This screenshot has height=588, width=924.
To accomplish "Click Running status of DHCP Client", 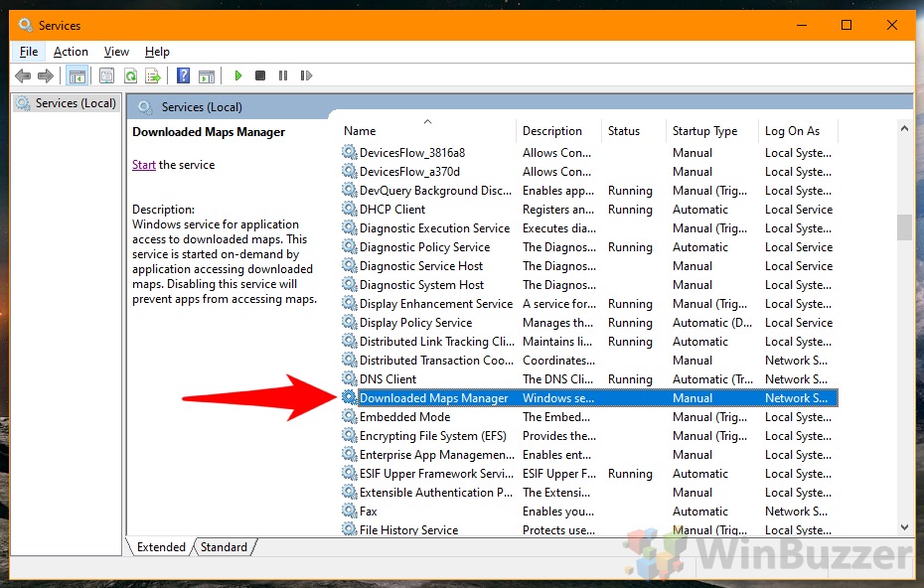I will [x=630, y=210].
